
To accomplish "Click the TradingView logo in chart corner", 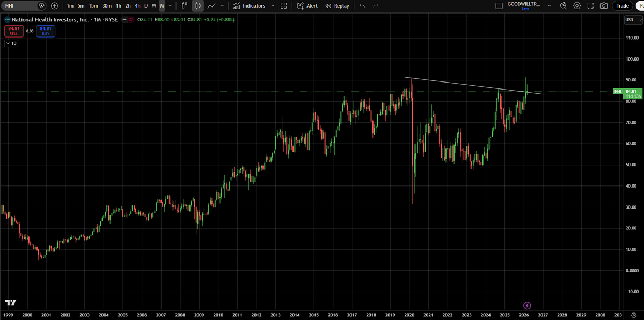I will (x=10, y=302).
